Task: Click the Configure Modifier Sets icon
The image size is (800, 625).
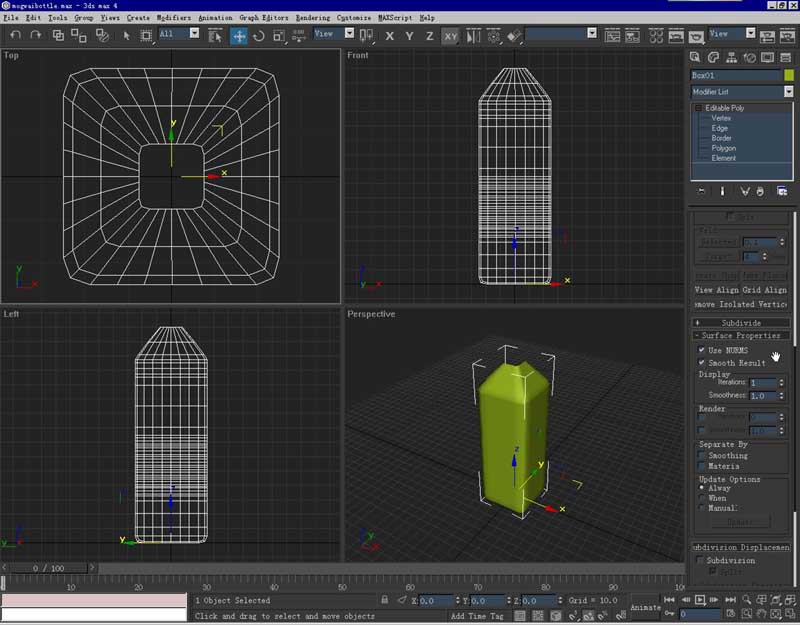Action: (x=782, y=190)
